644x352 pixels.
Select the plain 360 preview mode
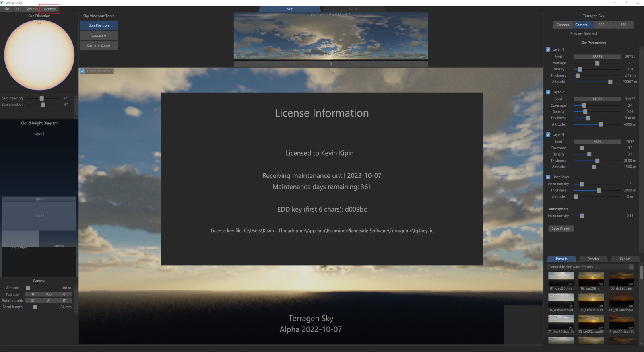pyautogui.click(x=623, y=25)
